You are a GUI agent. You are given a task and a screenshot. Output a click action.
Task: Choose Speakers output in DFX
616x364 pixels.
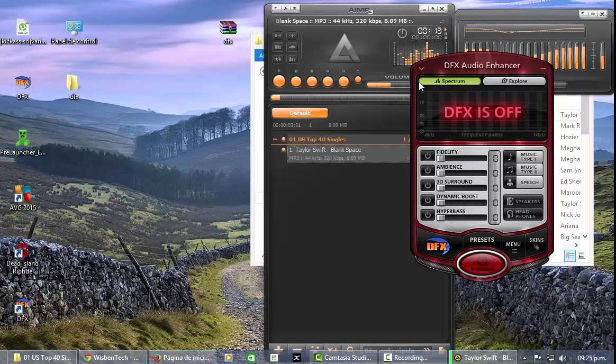pos(523,202)
